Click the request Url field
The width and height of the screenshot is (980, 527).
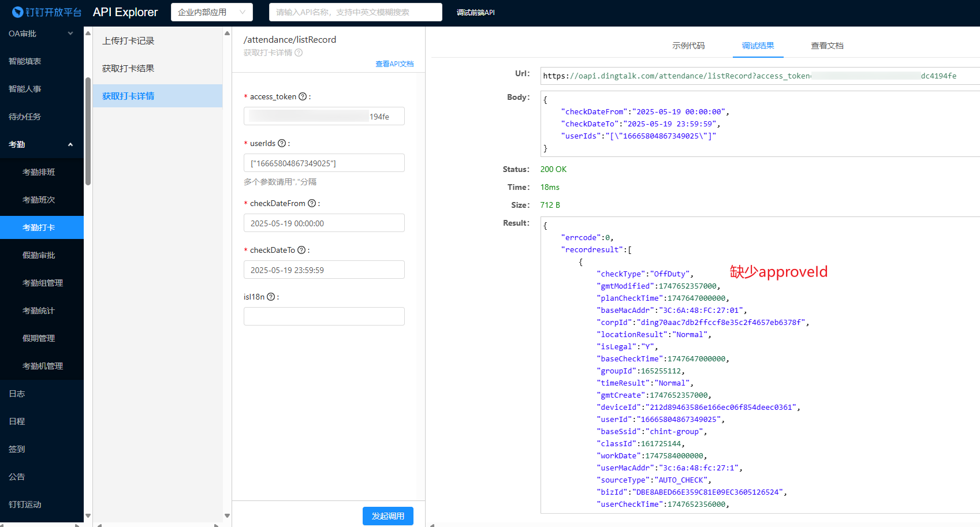[760, 76]
